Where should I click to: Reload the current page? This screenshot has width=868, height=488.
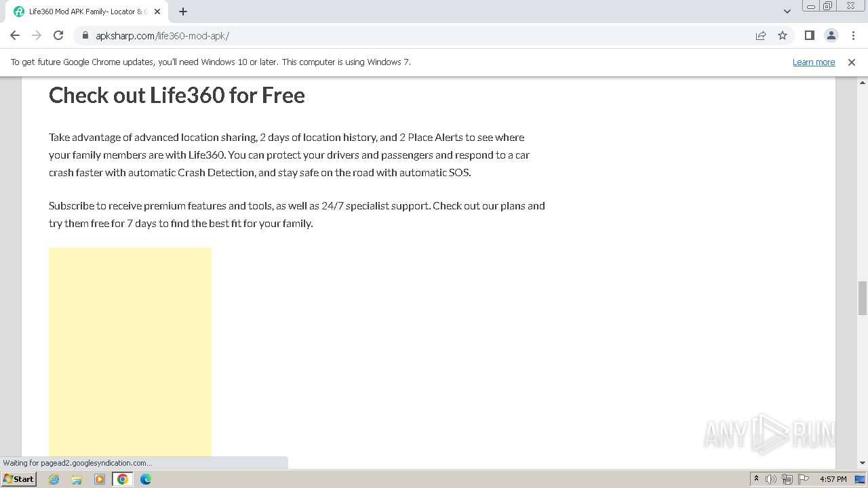58,35
